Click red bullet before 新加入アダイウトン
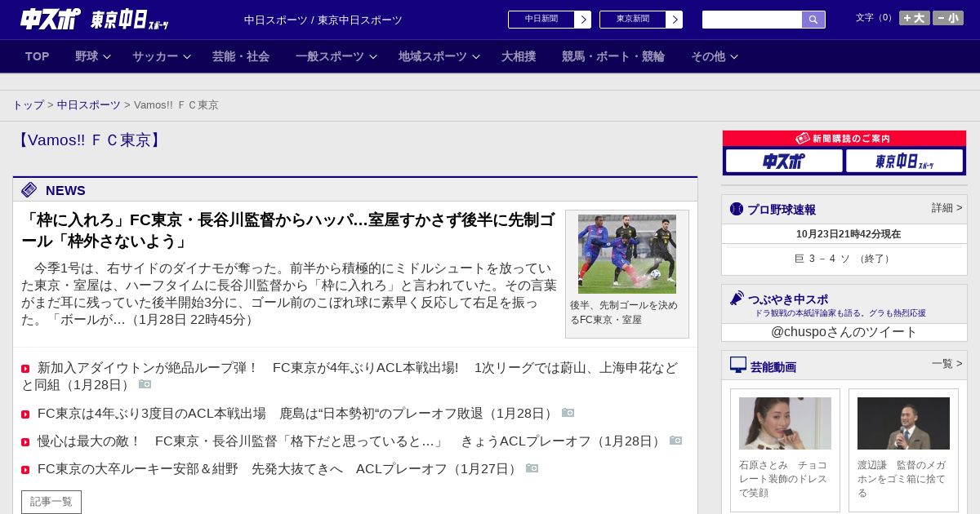Screen dimensions: 980x514 [25, 369]
